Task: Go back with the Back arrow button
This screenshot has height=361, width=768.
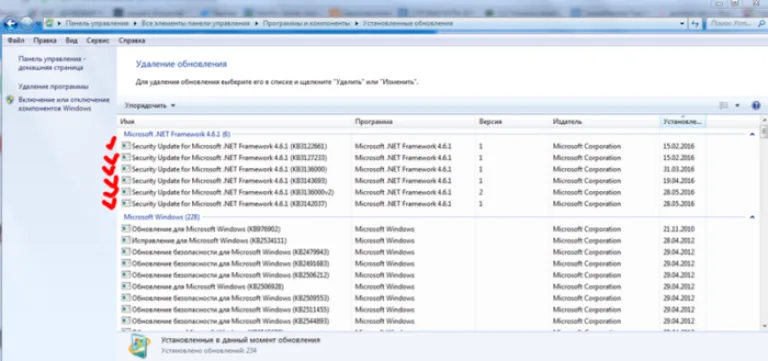Action: 11,23
